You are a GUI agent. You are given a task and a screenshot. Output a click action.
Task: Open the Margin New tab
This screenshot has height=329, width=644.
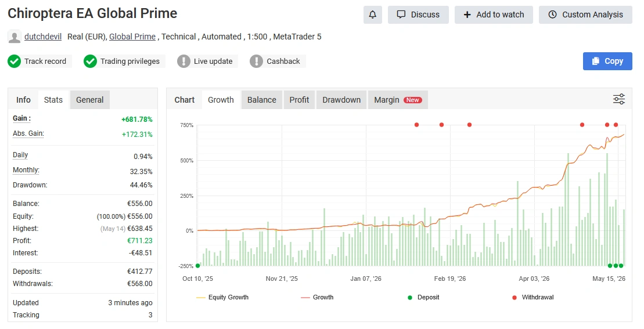coord(398,100)
